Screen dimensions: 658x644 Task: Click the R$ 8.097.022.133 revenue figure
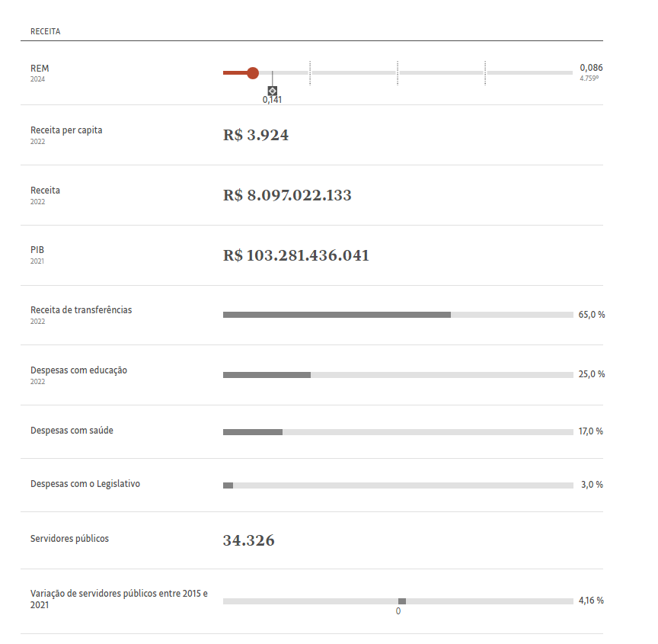287,195
